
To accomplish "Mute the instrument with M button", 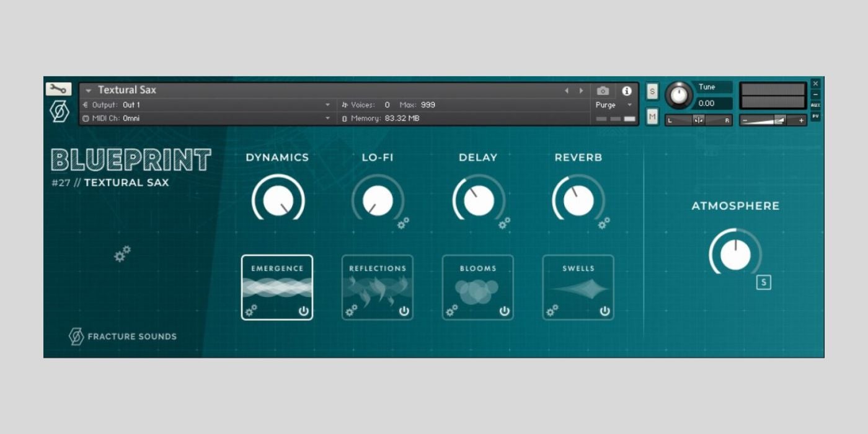I will click(x=652, y=116).
